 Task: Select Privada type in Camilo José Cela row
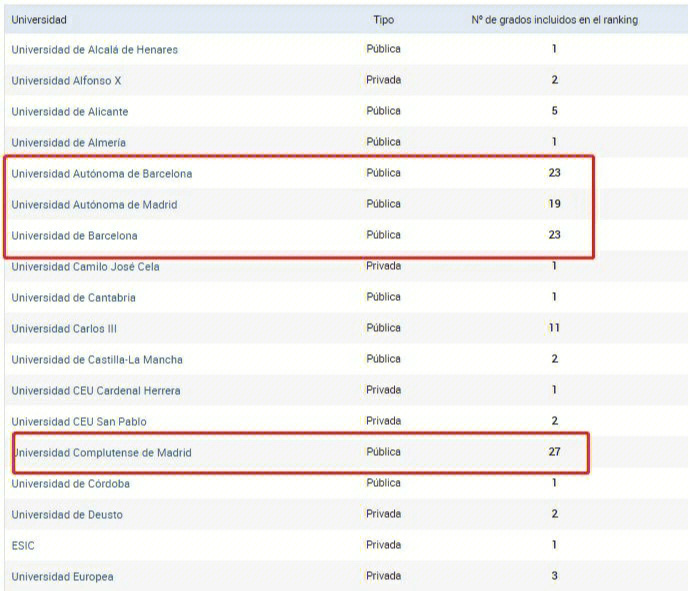point(383,266)
